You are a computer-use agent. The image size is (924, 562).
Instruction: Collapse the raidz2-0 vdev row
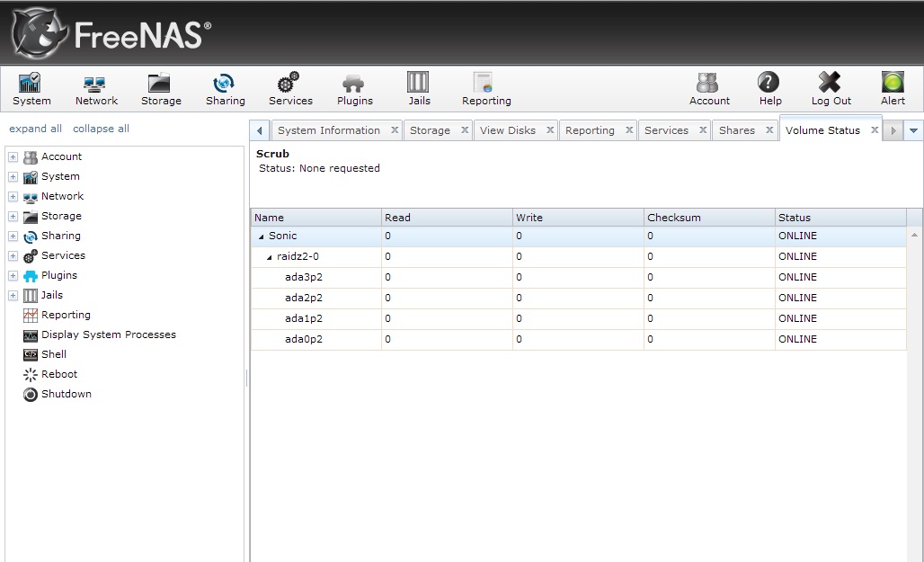270,257
